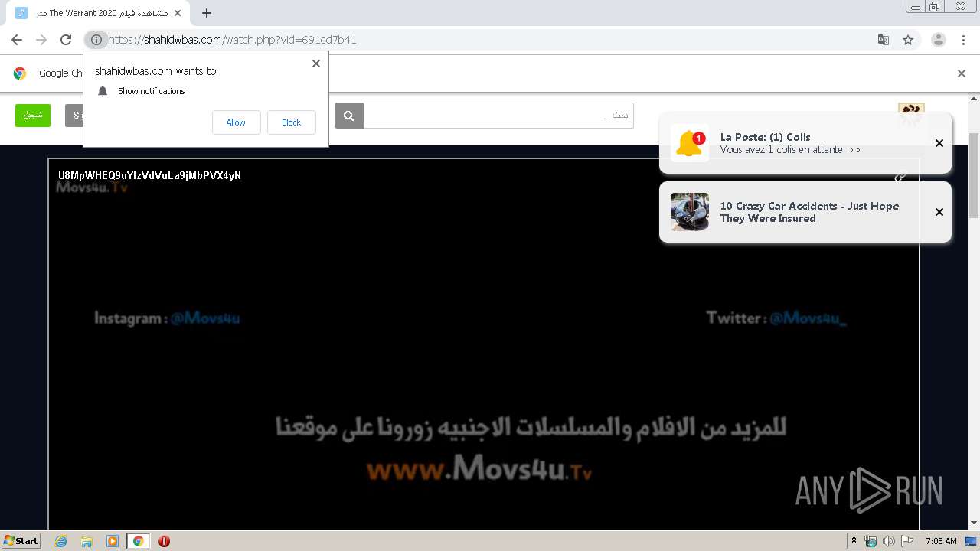
Task: Open the Windows Start menu
Action: click(x=21, y=540)
